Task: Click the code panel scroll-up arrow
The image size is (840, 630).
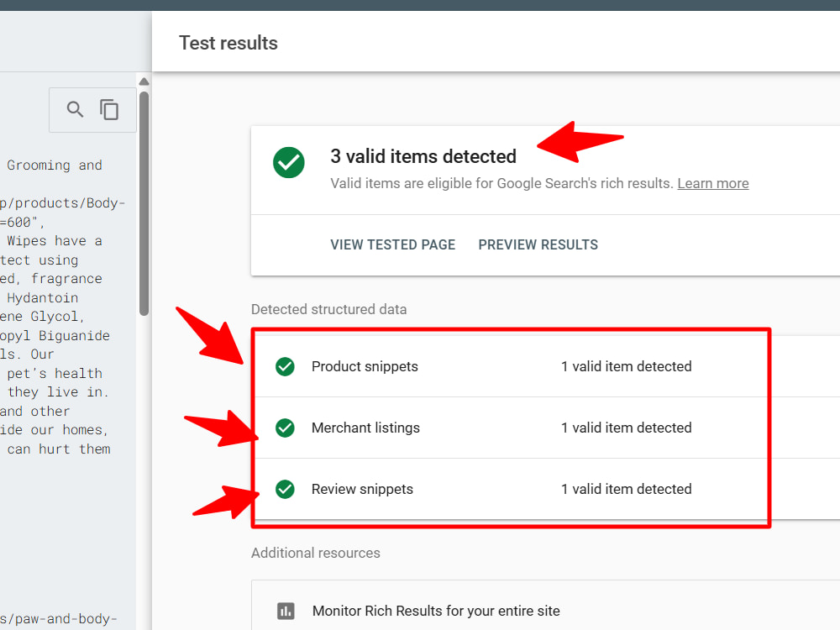Action: (x=144, y=81)
